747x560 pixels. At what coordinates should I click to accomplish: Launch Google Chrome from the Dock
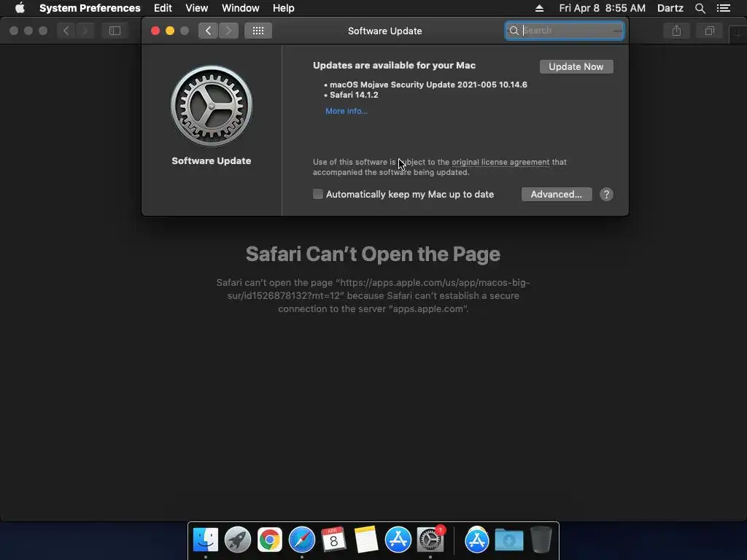tap(270, 540)
